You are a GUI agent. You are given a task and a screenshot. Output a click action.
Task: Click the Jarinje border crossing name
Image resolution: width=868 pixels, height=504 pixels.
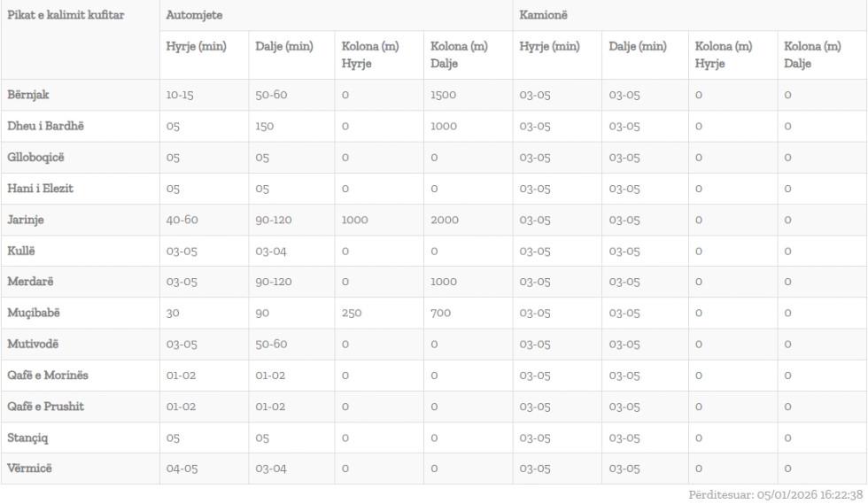(x=27, y=220)
